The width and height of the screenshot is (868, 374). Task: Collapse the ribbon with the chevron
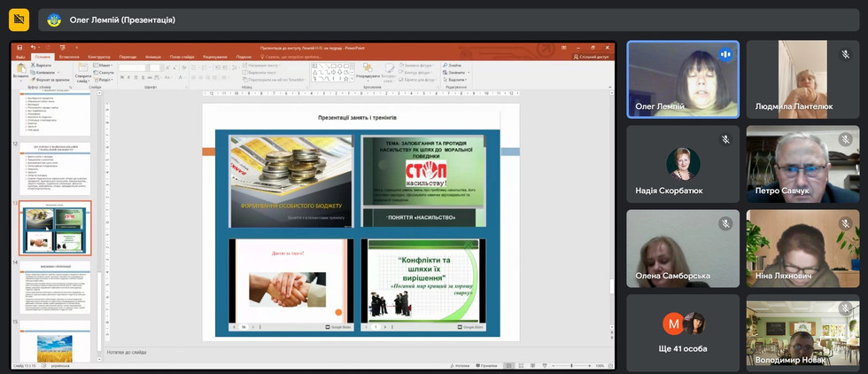point(609,88)
